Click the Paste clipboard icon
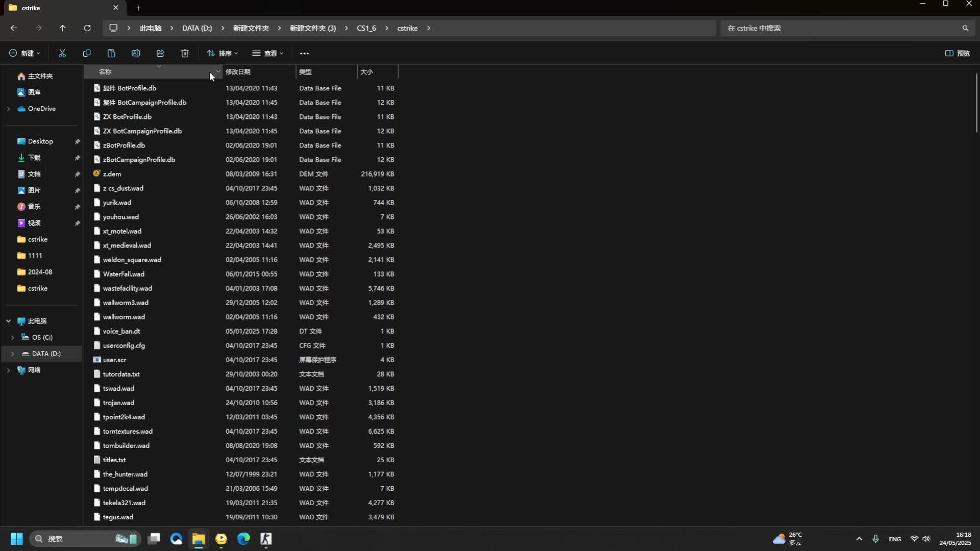 coord(111,53)
